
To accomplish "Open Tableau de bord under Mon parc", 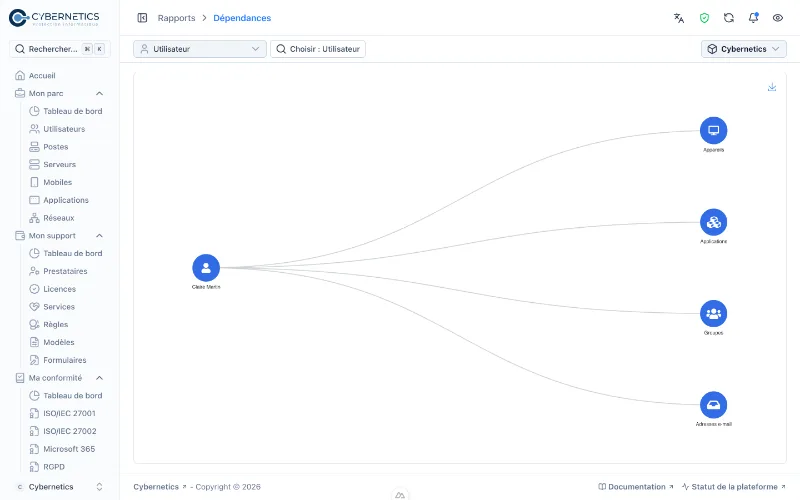I will (72, 111).
